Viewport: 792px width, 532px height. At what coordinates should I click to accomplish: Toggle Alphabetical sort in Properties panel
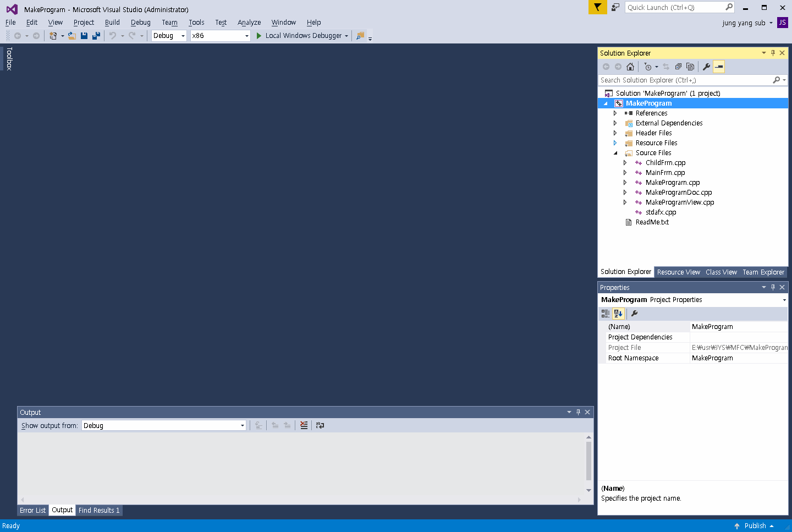tap(618, 314)
